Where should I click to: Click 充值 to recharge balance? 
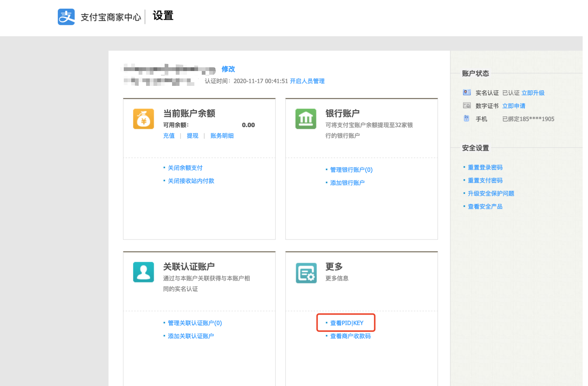169,135
